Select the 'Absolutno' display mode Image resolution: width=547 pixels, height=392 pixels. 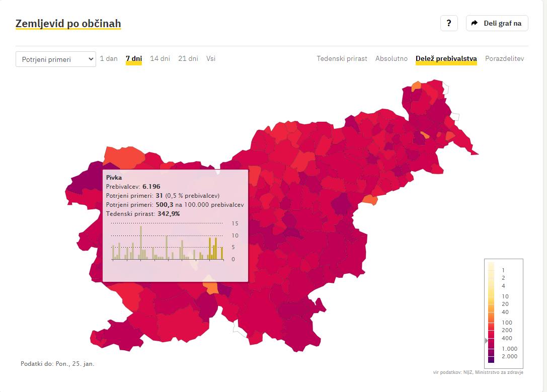[x=392, y=58]
